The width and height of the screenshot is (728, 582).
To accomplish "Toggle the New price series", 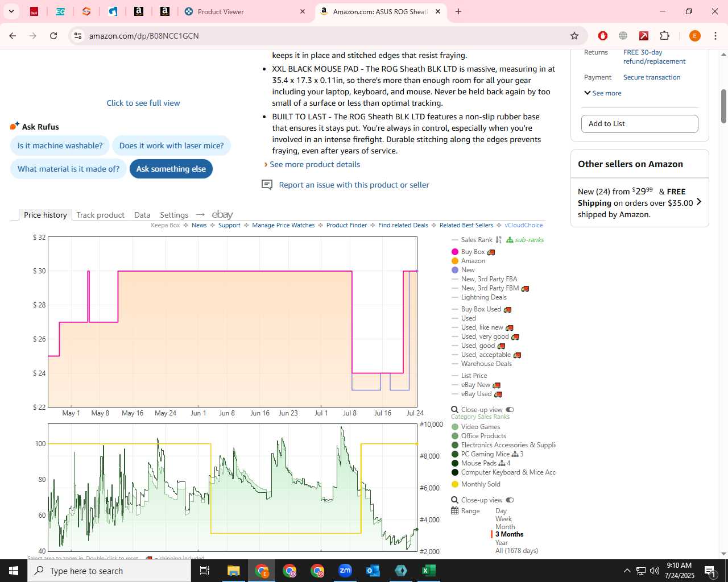I will (463, 270).
